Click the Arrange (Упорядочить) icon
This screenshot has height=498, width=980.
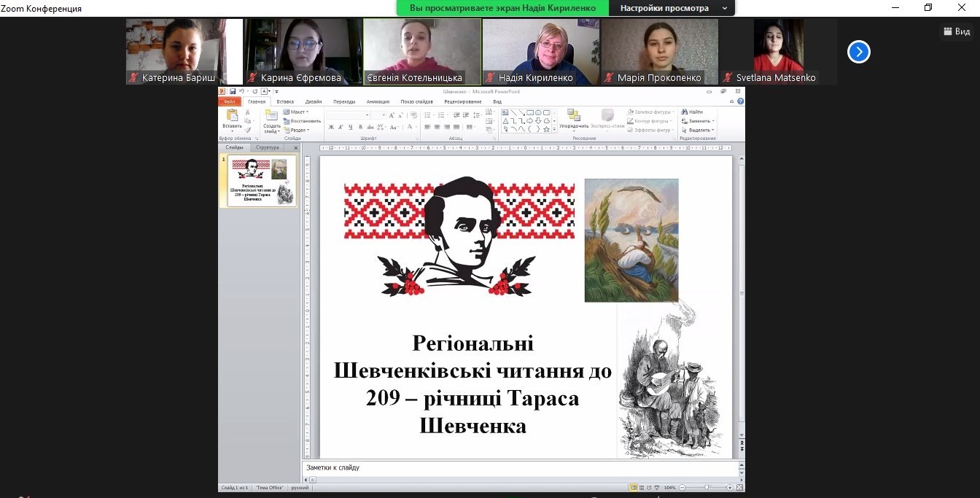tap(573, 116)
